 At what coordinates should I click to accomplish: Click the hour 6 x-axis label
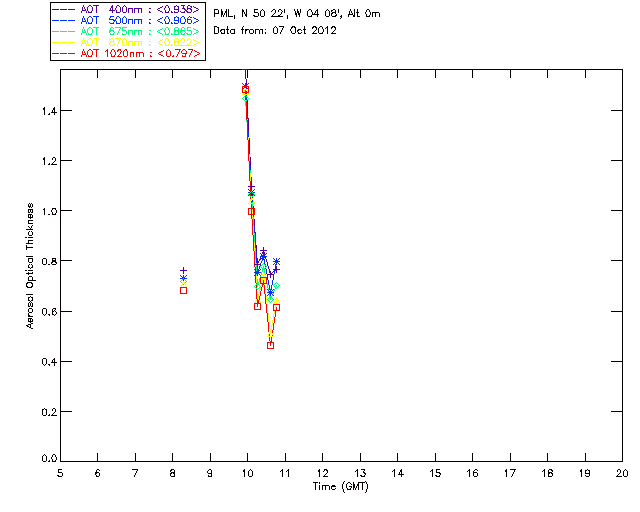98,473
